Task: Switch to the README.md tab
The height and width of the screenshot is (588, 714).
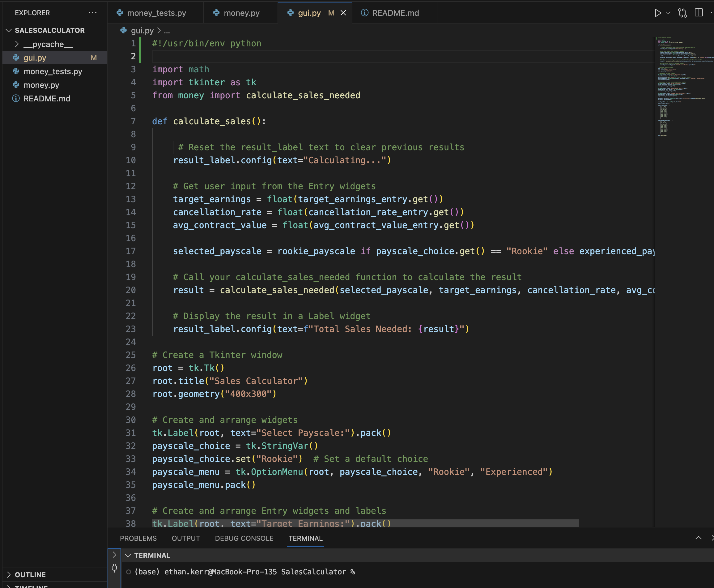Action: 395,13
